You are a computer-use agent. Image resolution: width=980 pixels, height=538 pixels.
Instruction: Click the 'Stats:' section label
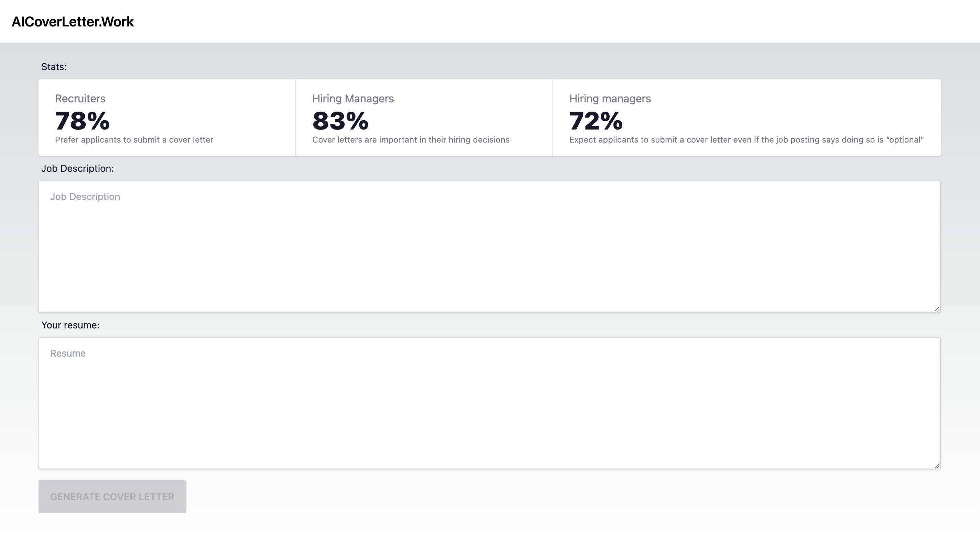tap(54, 67)
